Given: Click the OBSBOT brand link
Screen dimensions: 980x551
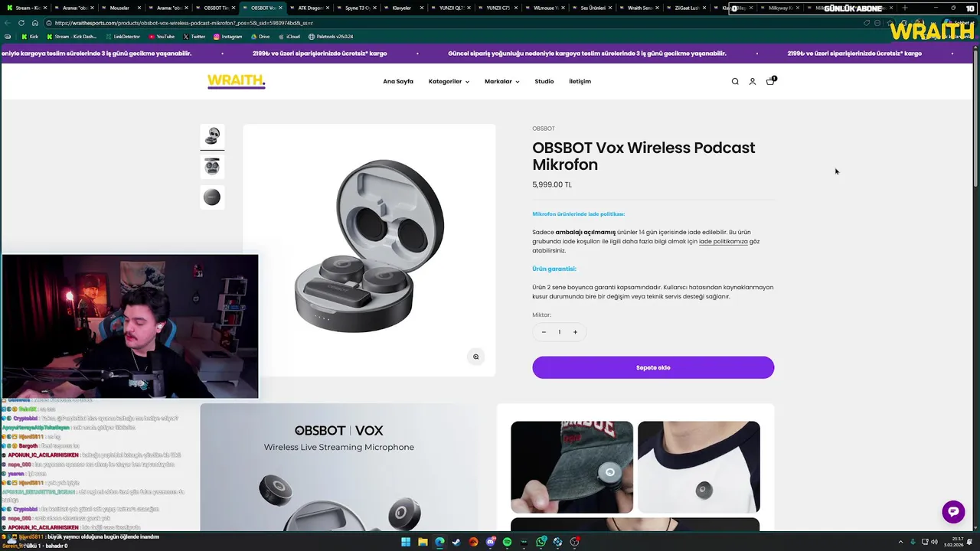Looking at the screenshot, I should click(x=544, y=129).
